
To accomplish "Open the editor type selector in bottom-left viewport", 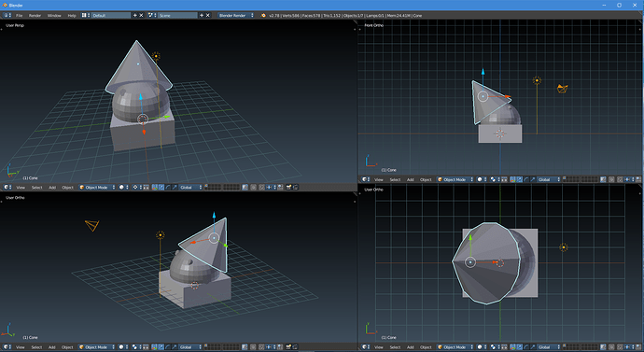I will (7, 347).
